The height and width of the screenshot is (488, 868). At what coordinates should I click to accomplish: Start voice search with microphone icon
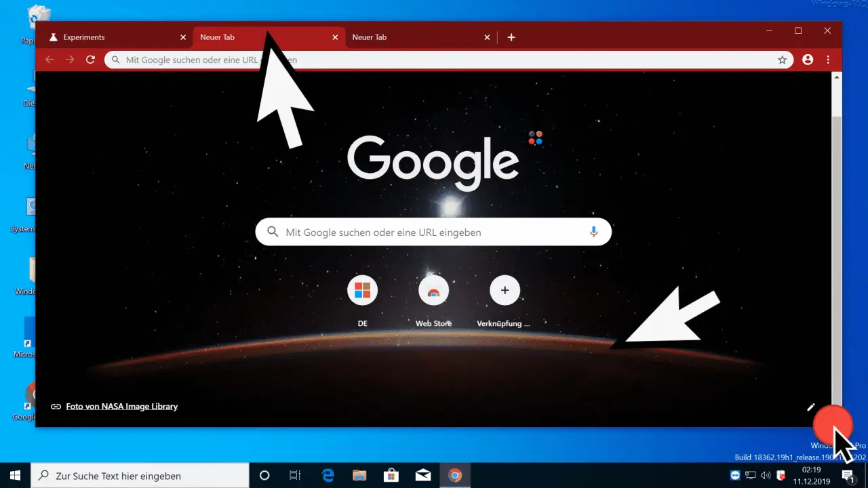click(593, 232)
